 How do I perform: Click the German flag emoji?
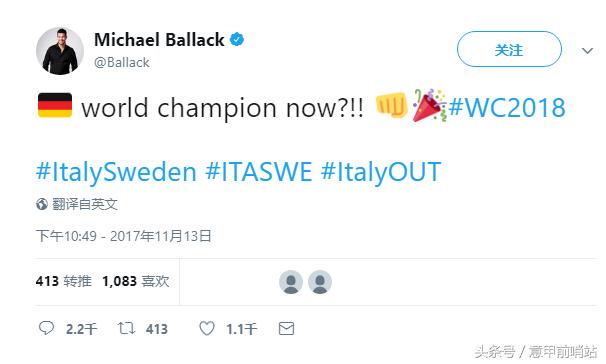[55, 105]
